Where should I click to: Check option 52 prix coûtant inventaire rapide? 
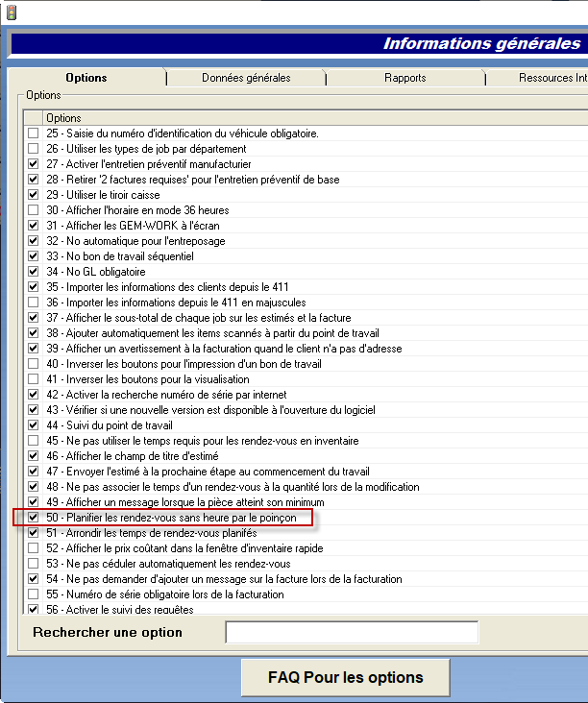(34, 547)
